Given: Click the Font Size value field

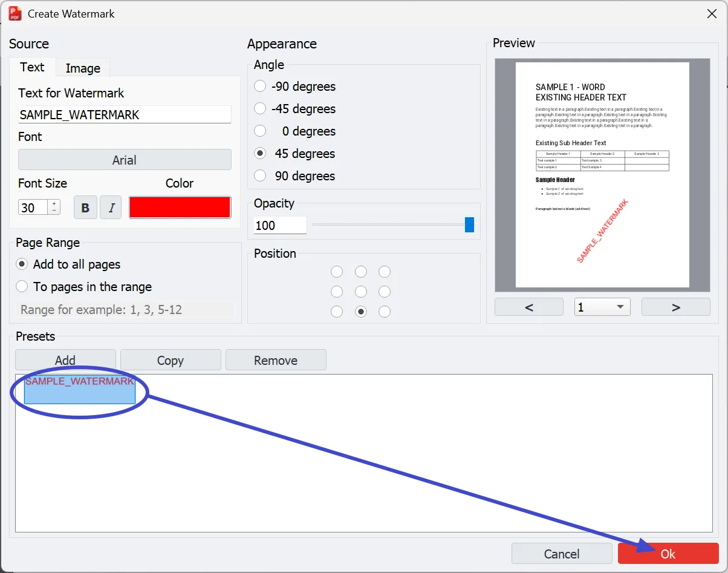Looking at the screenshot, I should pyautogui.click(x=33, y=208).
